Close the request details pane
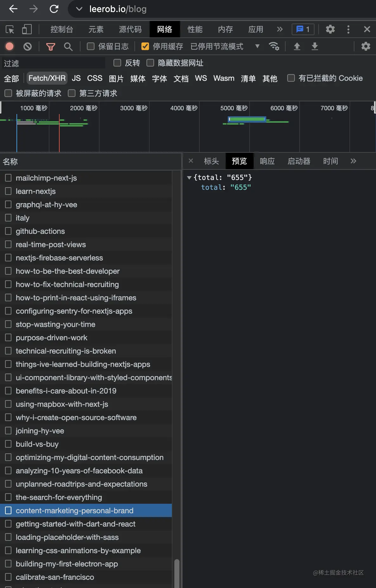The height and width of the screenshot is (588, 376). tap(191, 161)
